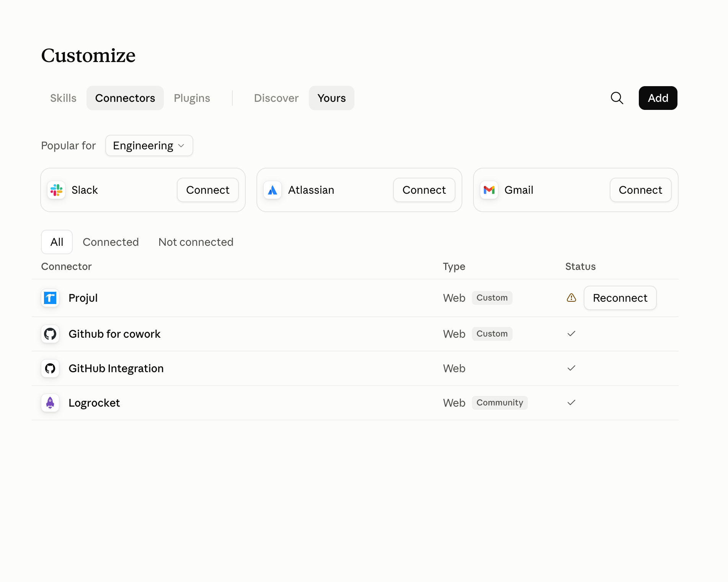728x582 pixels.
Task: Click the Atlassian card label
Action: click(311, 190)
